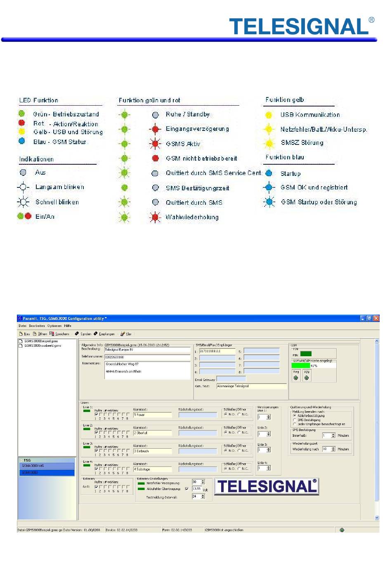Receive configuration with the Empfangen icon
The width and height of the screenshot is (392, 561).
pos(96,334)
